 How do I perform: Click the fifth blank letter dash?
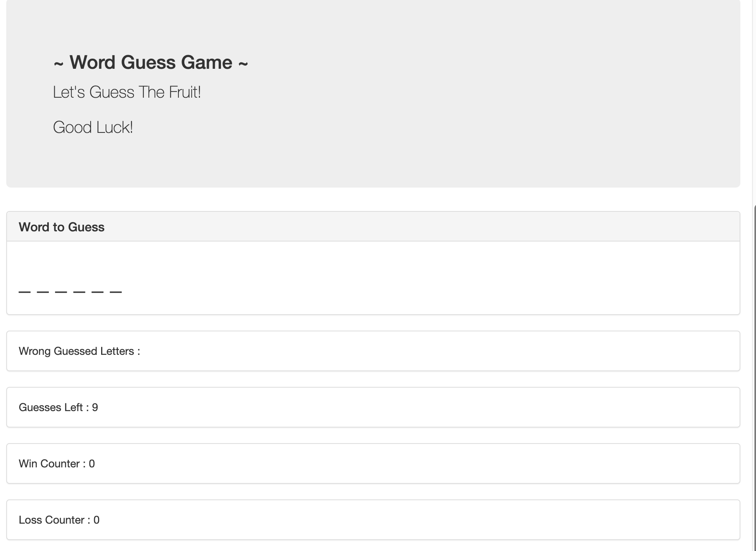point(98,292)
